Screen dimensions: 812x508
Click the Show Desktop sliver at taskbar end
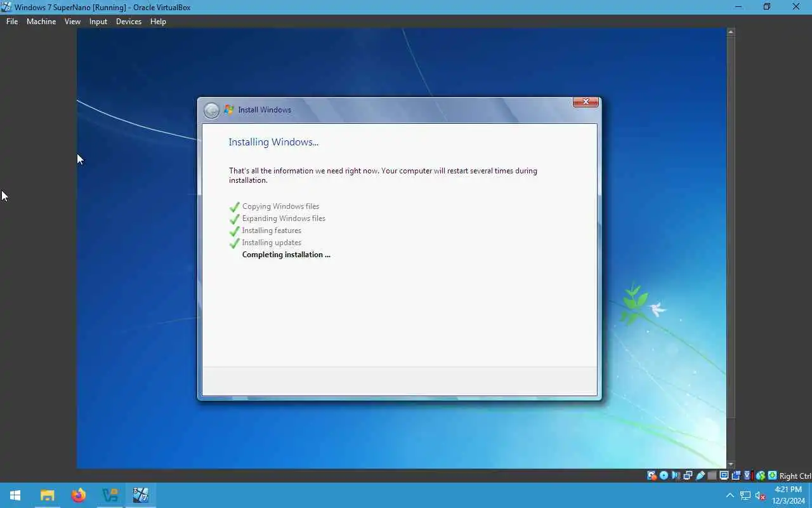[810, 495]
